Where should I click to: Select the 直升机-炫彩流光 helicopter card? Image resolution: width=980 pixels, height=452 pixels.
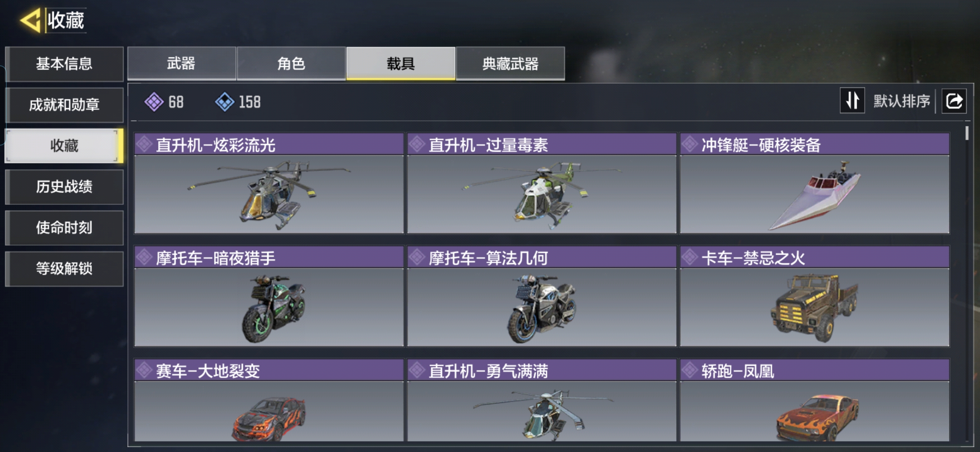[x=269, y=183]
